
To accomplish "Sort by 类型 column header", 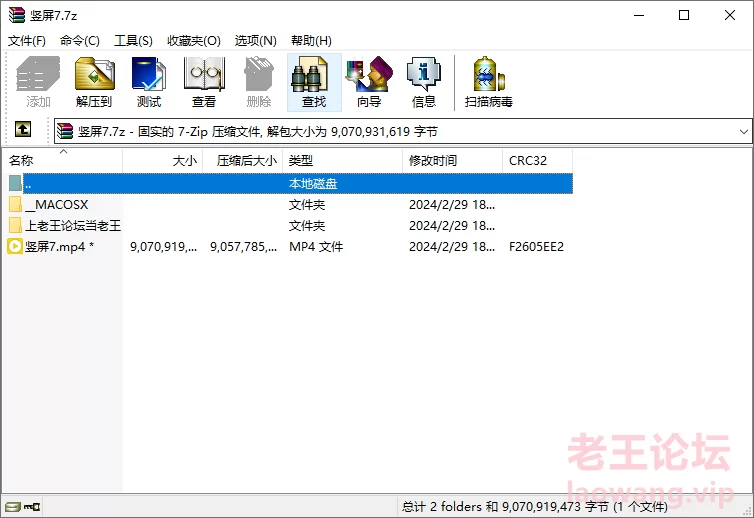I will pos(342,161).
